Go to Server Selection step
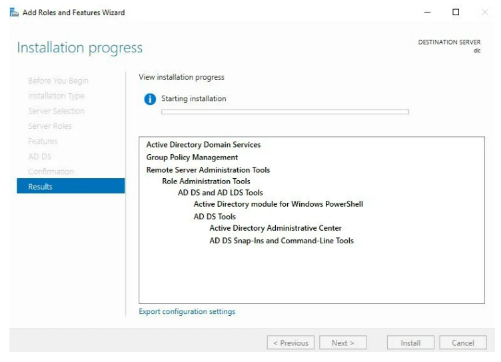The width and height of the screenshot is (501, 362). (56, 111)
